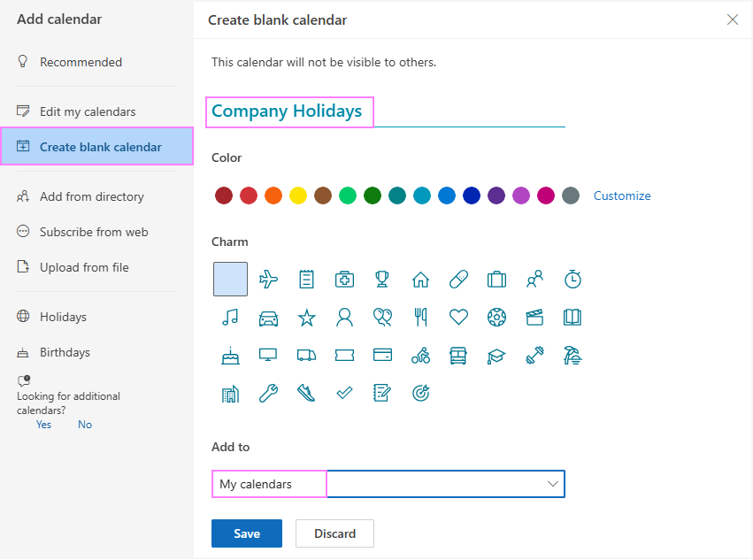Screen dimensions: 753x560
Task: Pick the credit card charm
Action: (x=382, y=355)
